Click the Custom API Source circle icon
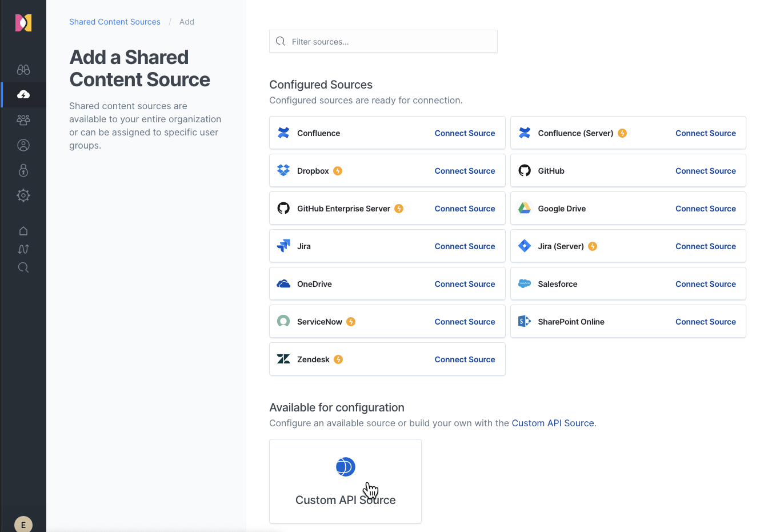This screenshot has width=764, height=532. [346, 467]
